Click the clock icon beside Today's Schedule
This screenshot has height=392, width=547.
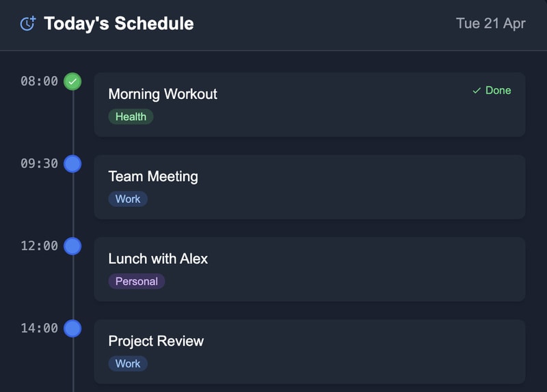pyautogui.click(x=27, y=23)
